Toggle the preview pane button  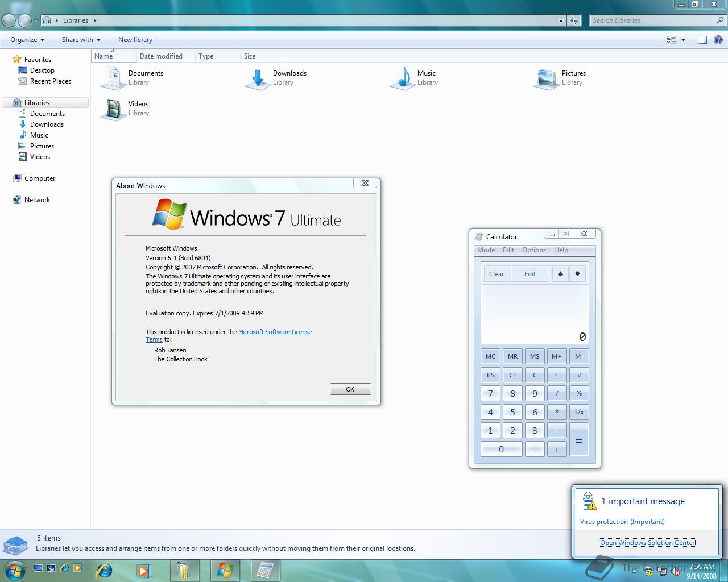pos(702,40)
